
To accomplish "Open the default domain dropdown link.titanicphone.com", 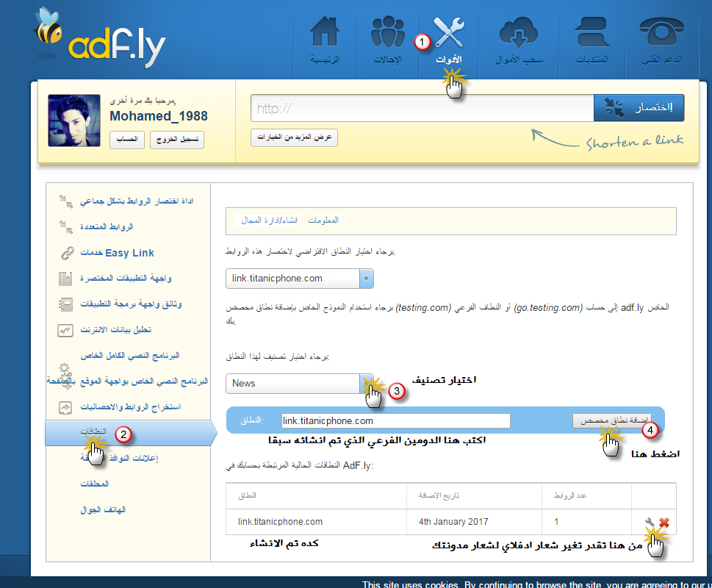I will pos(300,279).
